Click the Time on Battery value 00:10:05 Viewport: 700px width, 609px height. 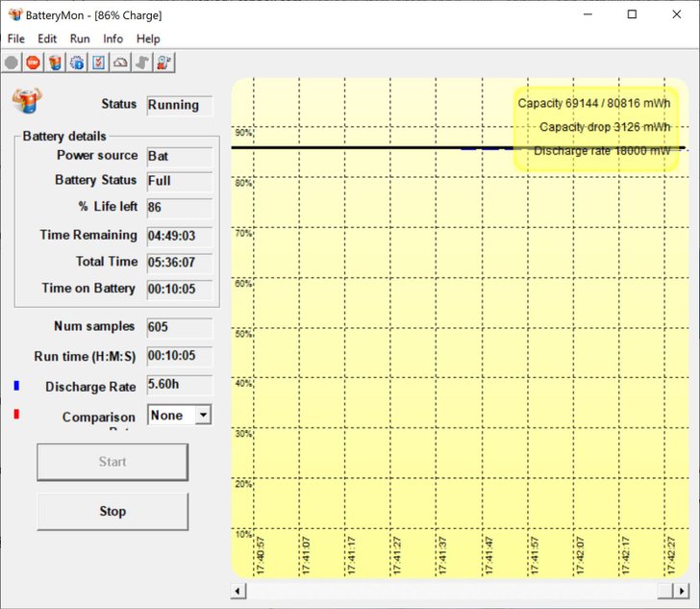(180, 289)
